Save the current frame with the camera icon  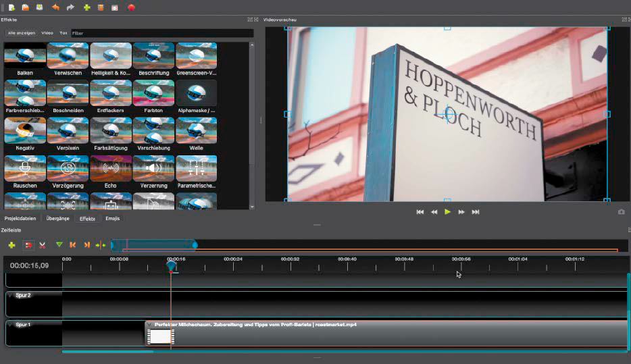pyautogui.click(x=622, y=211)
